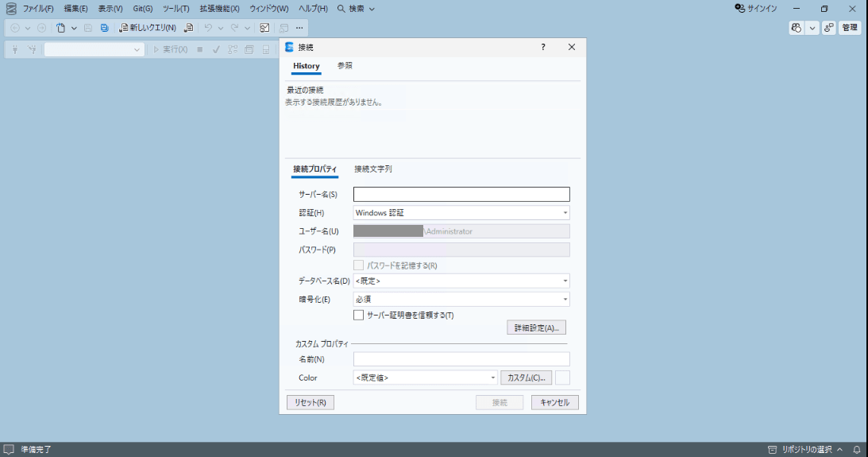Click the 名前(N) custom property field
Screen dimensions: 868x457
click(461, 359)
